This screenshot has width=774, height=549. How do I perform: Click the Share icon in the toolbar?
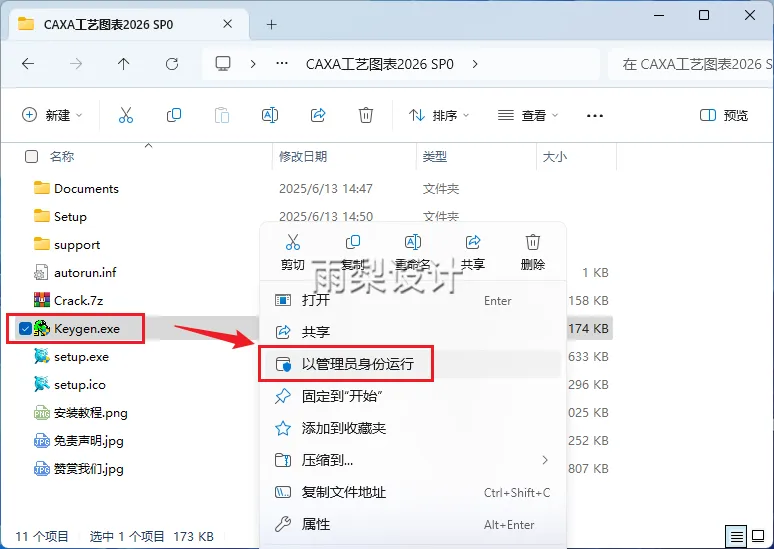point(318,116)
